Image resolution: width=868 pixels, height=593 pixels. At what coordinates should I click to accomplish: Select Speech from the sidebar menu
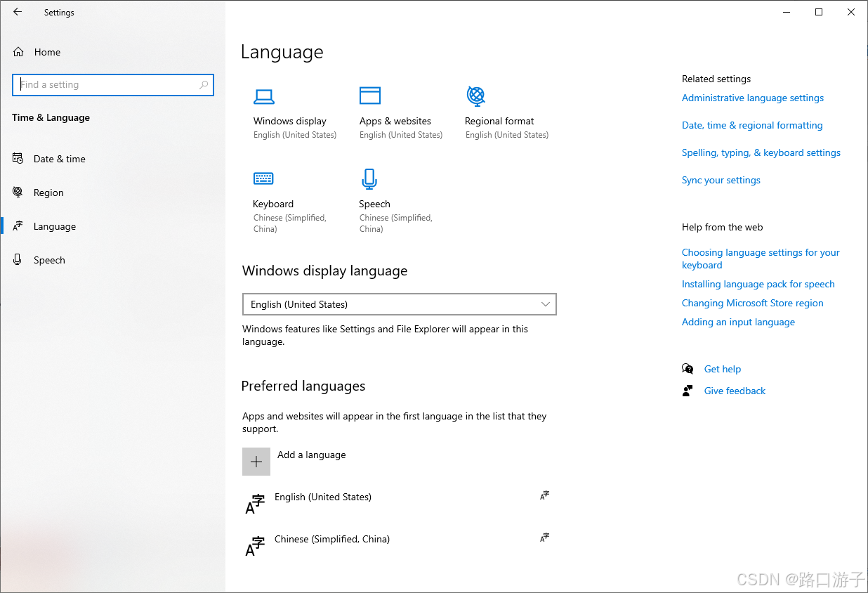point(49,259)
